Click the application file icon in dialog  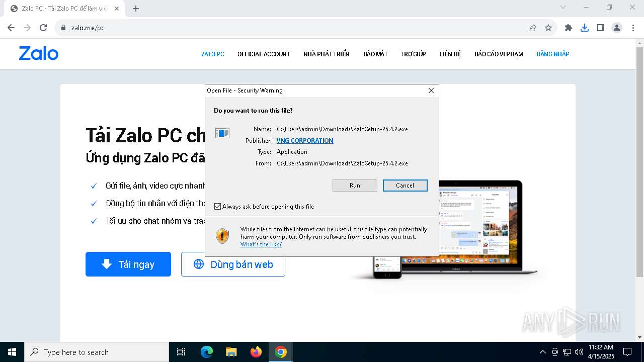click(x=222, y=133)
